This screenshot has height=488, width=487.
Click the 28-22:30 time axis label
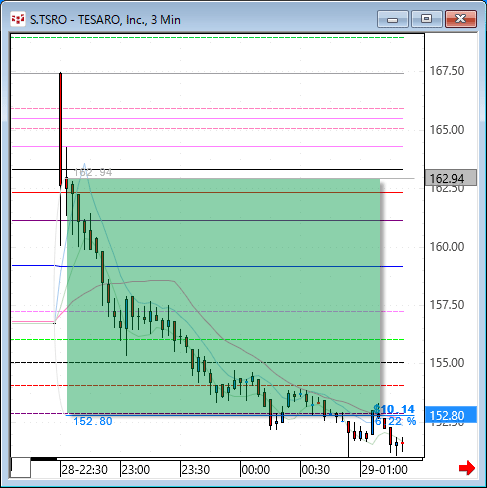click(x=84, y=470)
